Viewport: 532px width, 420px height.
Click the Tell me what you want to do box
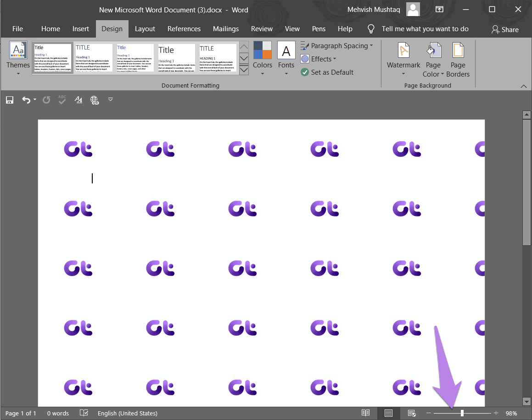(425, 29)
